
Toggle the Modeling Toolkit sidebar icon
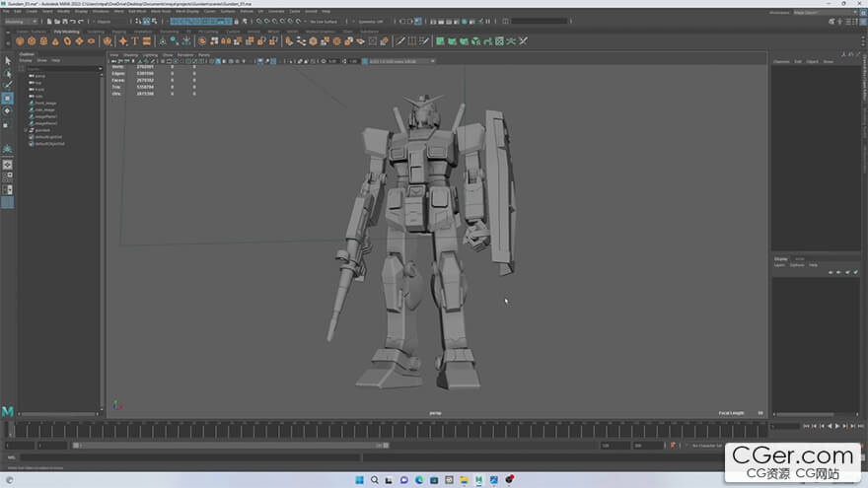tap(832, 21)
